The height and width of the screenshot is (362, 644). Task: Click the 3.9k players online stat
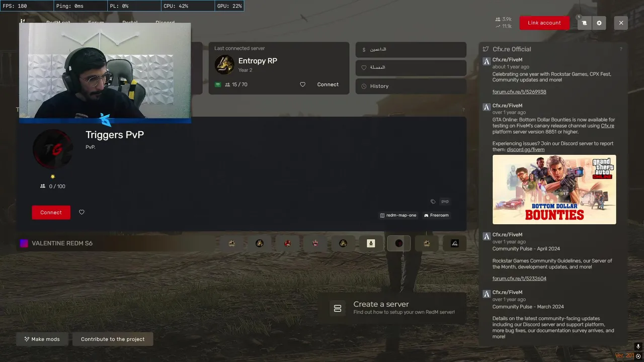tap(503, 19)
